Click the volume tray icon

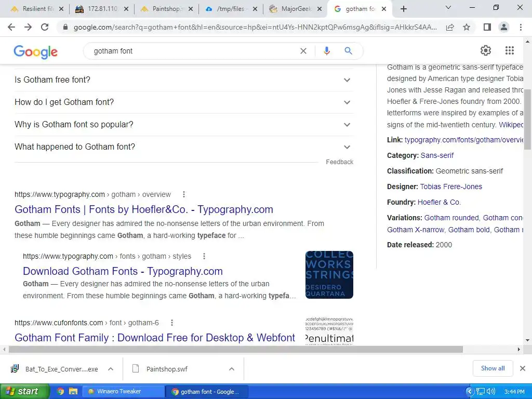point(490,392)
